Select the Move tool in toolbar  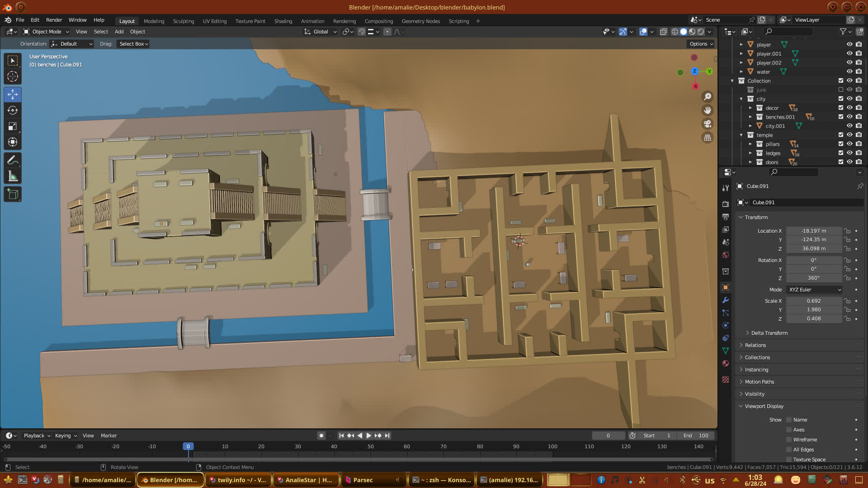tap(13, 94)
